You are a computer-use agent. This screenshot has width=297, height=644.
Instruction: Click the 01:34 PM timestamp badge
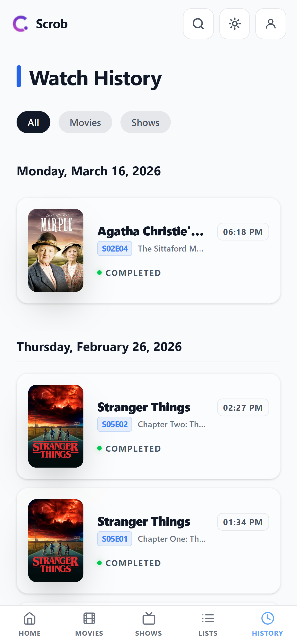(x=243, y=522)
